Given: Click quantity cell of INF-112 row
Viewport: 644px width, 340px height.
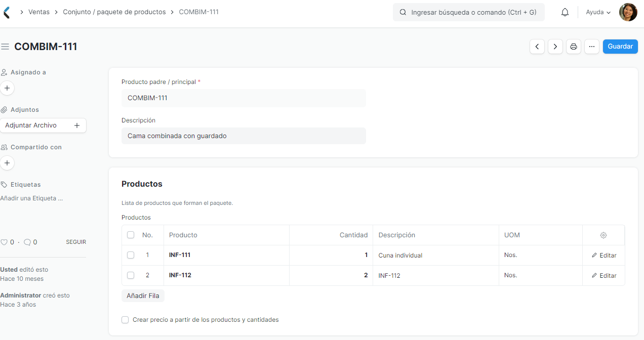Looking at the screenshot, I should (331, 275).
